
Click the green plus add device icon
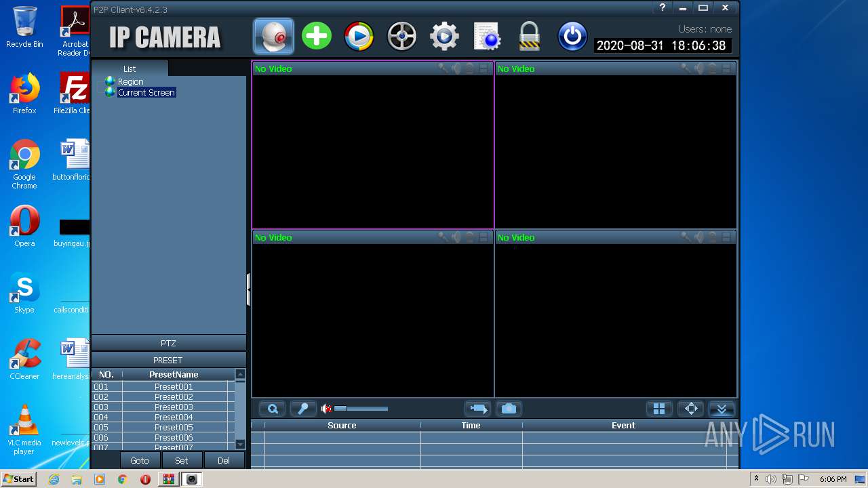coord(317,36)
